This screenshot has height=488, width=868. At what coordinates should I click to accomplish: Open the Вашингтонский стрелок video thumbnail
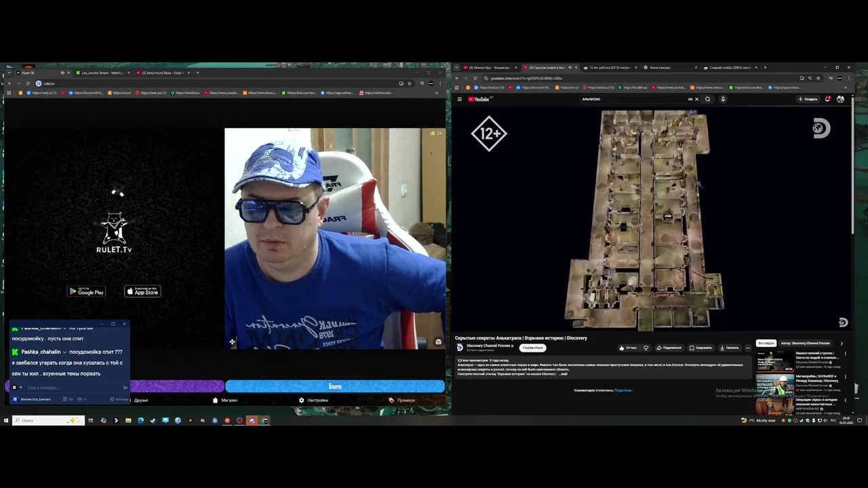774,361
